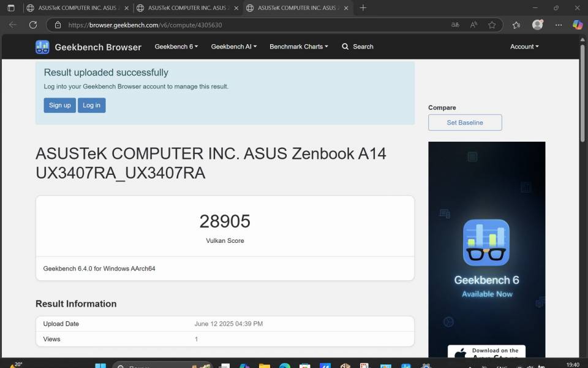This screenshot has width=588, height=368.
Task: Open the browser profile avatar
Action: pos(538,25)
